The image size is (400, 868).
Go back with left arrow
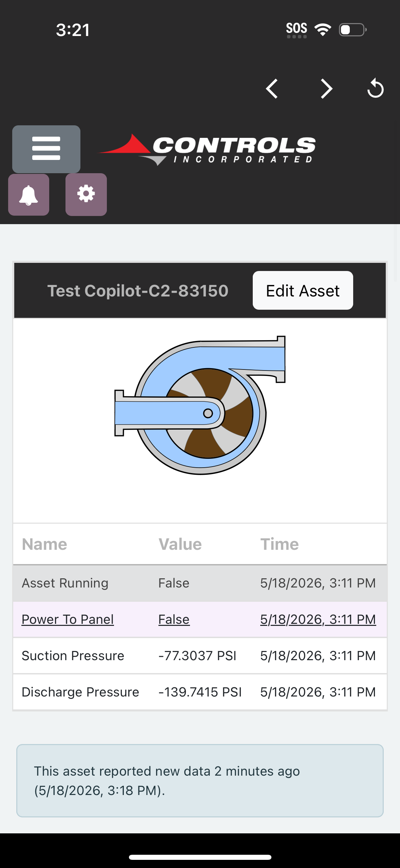tap(272, 89)
